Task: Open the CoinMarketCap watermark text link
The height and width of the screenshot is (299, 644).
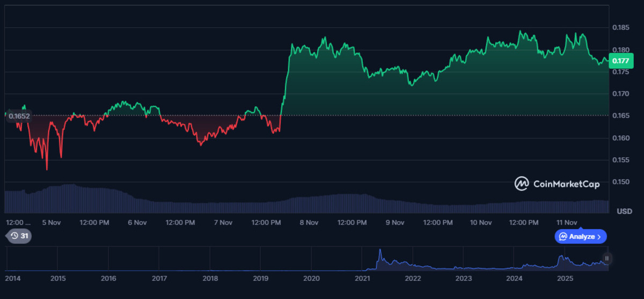Action: [x=566, y=184]
